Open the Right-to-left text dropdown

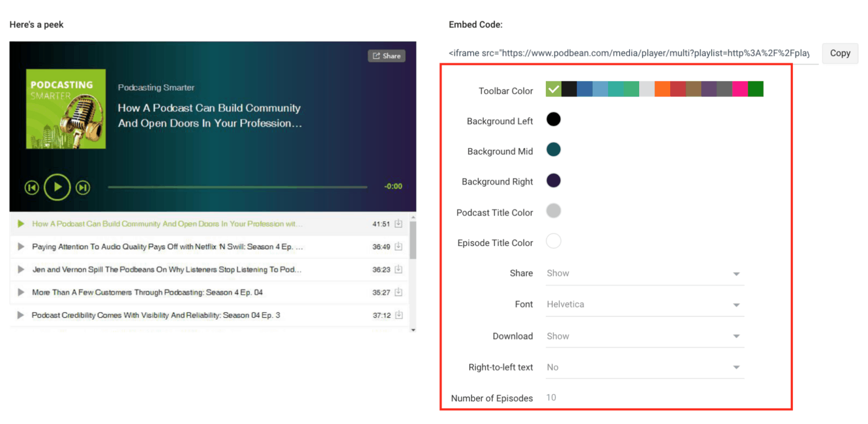(x=644, y=367)
